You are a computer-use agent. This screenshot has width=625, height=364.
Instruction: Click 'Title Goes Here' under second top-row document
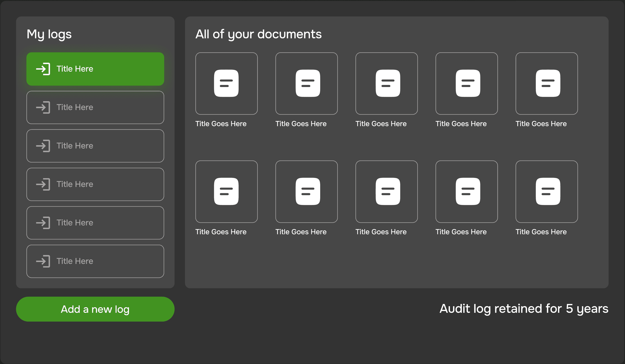click(301, 124)
